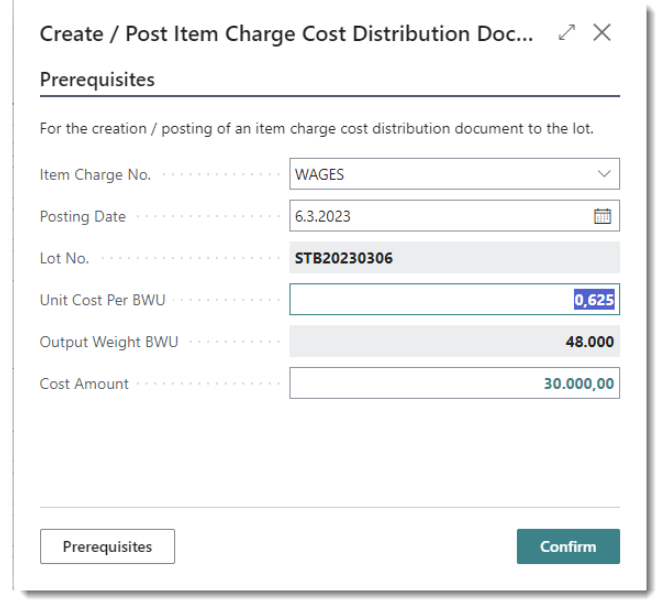Image resolution: width=657 pixels, height=605 pixels.
Task: Expand the Item Charge No. dropdown arrow
Action: point(604,174)
